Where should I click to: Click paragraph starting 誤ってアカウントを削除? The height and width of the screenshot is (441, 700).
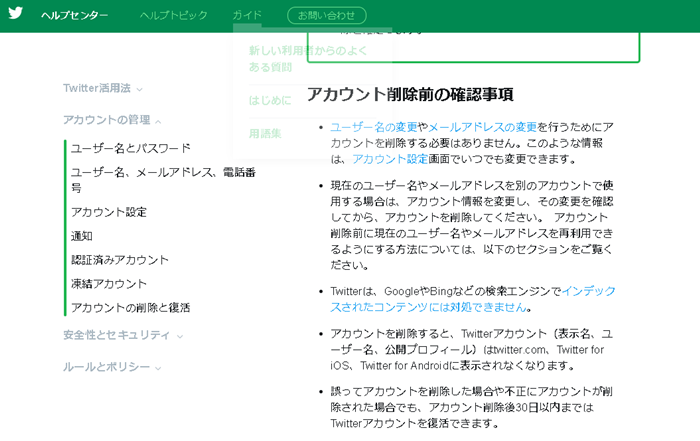tap(472, 407)
